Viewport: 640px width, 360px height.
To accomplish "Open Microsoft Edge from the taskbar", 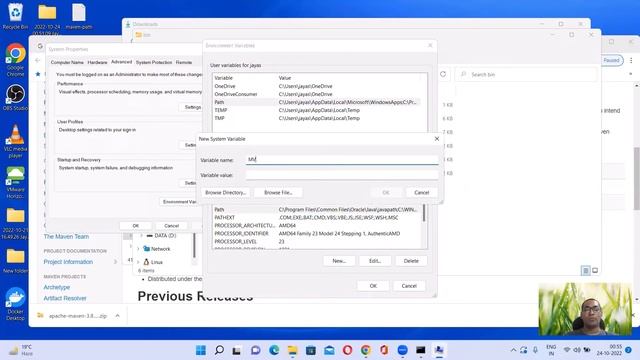I will 274,350.
